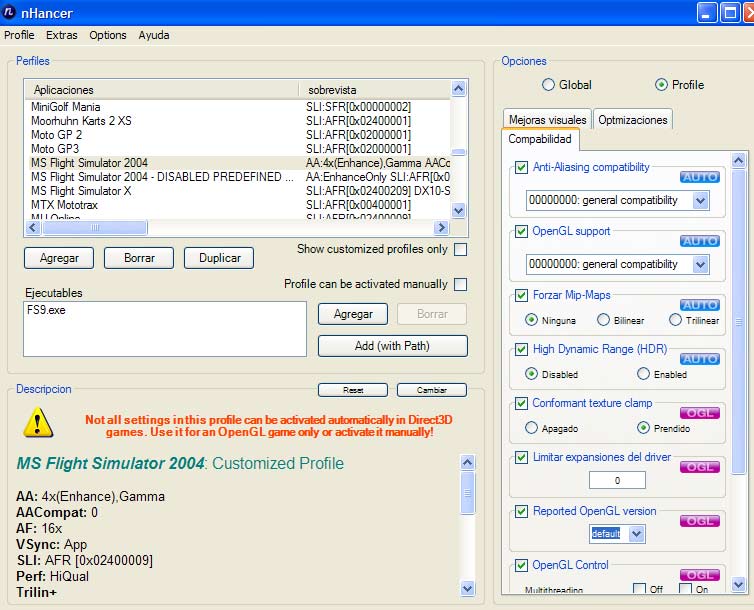
Task: Click the OGL badge for Reported OpenGL version
Action: (x=700, y=521)
